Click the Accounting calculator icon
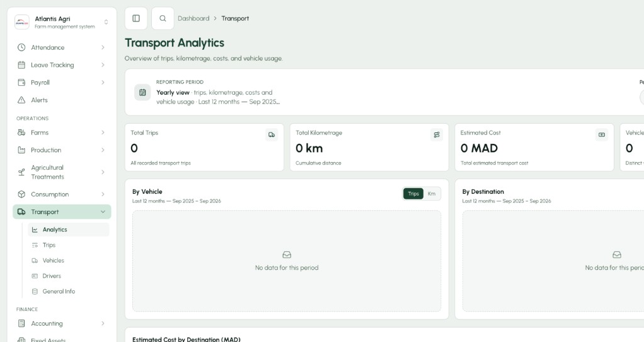This screenshot has width=644, height=342. pyautogui.click(x=21, y=324)
